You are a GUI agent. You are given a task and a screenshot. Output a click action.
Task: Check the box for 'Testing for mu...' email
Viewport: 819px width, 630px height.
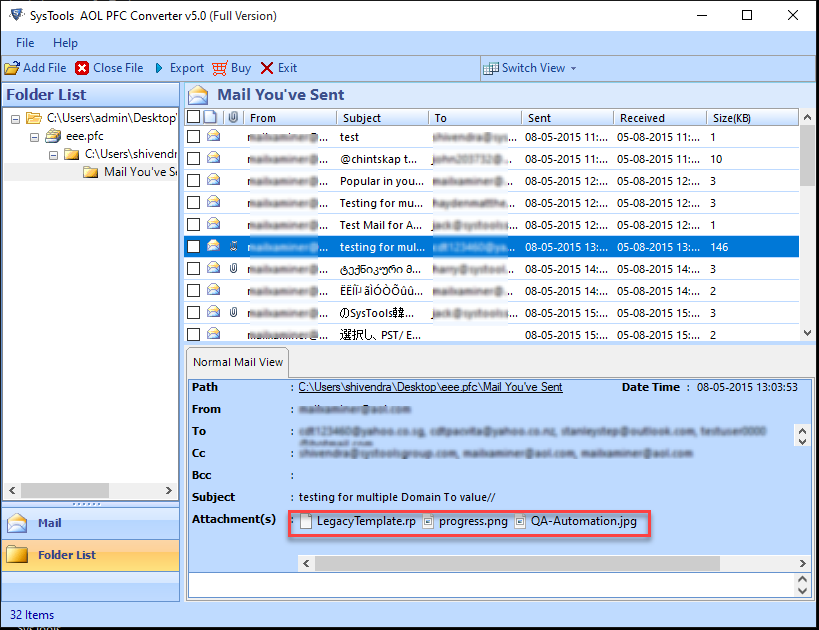(x=193, y=202)
